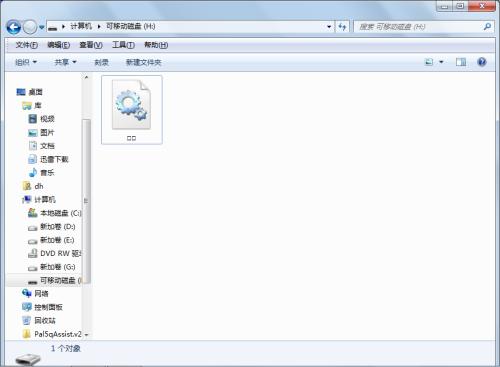The image size is (500, 367).
Task: Select the PalSqAssist.v2 folder
Action: [58, 334]
